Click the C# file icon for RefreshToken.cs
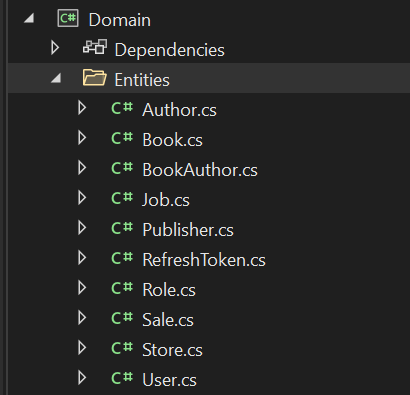The width and height of the screenshot is (410, 395). point(122,258)
